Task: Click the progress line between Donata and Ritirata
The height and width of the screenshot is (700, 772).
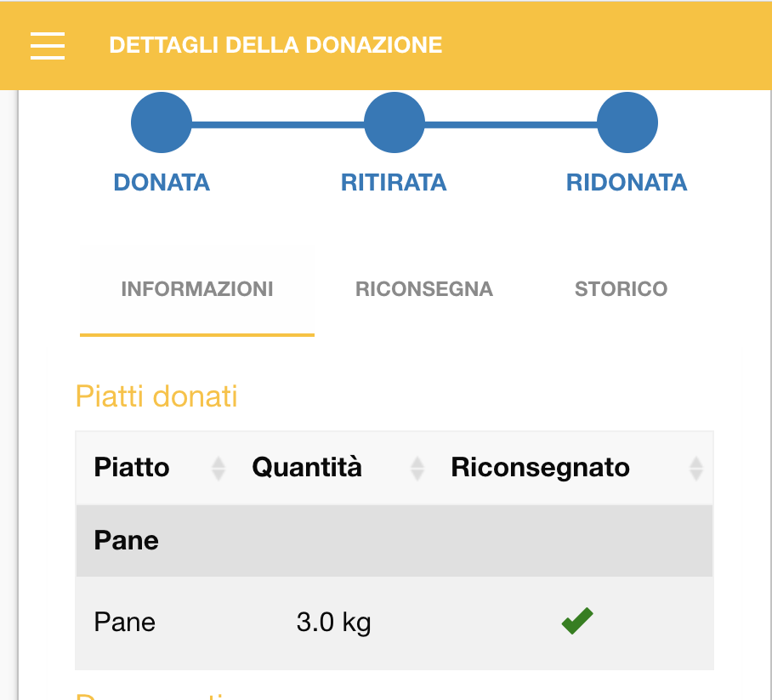Action: (278, 125)
